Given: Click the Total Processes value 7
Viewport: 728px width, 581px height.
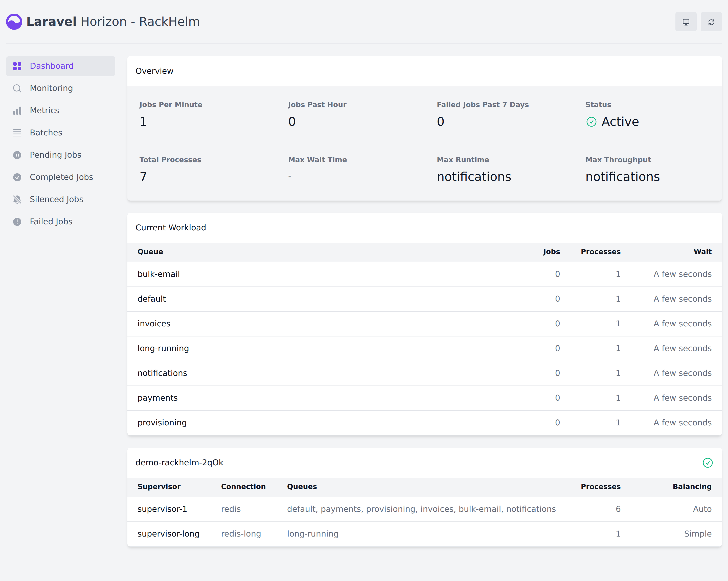Looking at the screenshot, I should coord(143,177).
